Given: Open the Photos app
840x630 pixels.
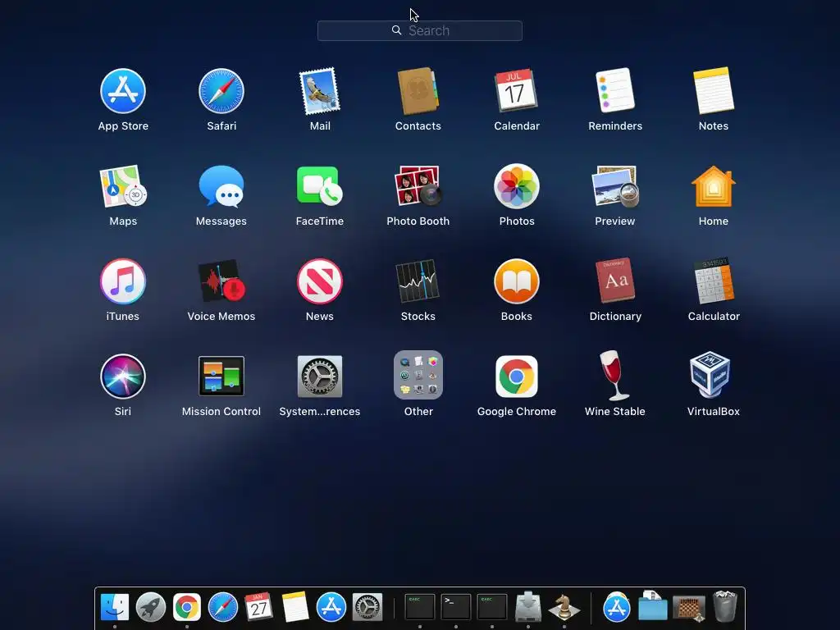Looking at the screenshot, I should pos(517,186).
